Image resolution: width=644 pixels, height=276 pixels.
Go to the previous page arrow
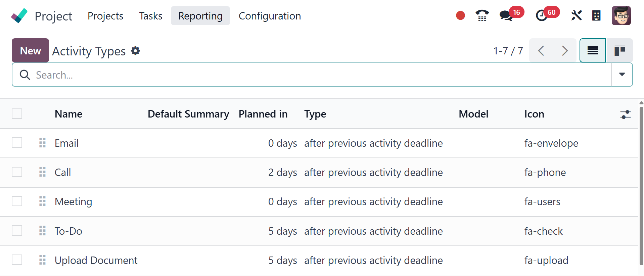(541, 51)
